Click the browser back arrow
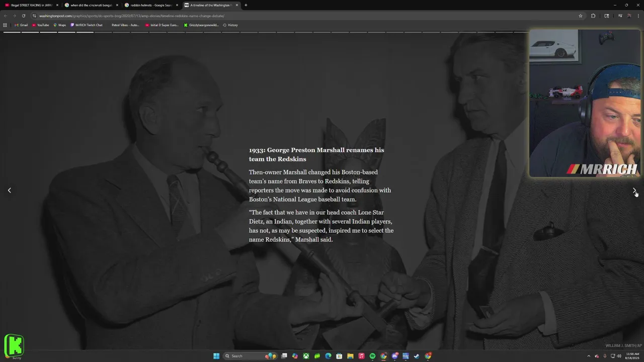This screenshot has width=644, height=362. coord(5,16)
